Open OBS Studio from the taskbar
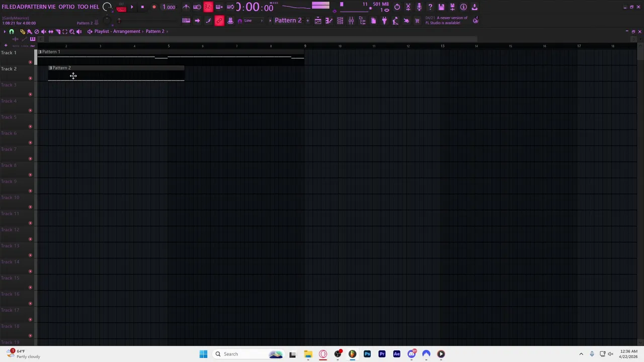 (x=338, y=354)
